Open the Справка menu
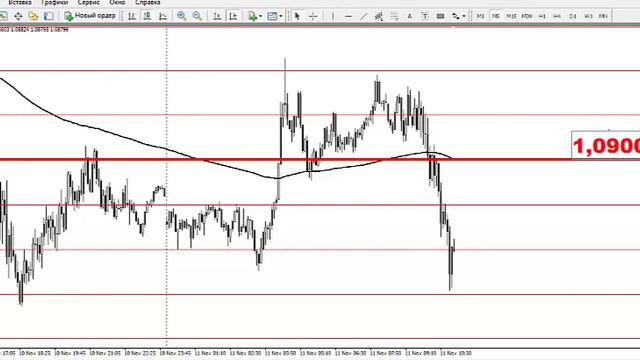 (x=147, y=2)
